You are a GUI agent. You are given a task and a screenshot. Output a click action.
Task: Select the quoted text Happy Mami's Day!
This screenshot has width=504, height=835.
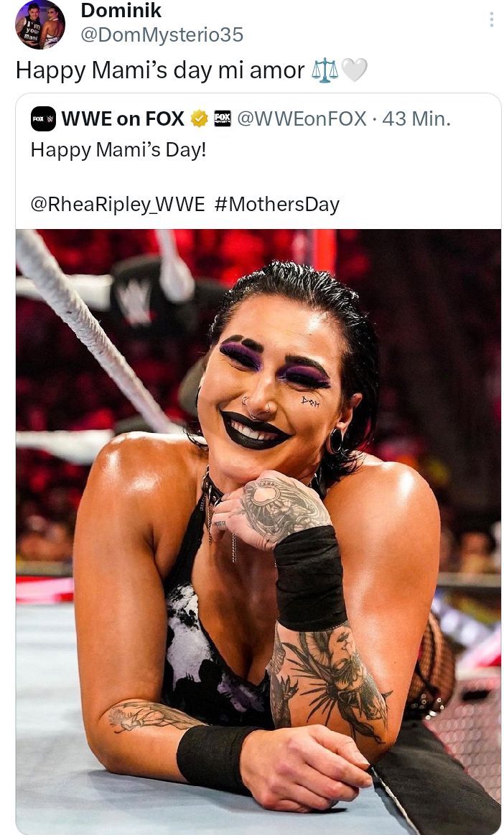(x=118, y=149)
